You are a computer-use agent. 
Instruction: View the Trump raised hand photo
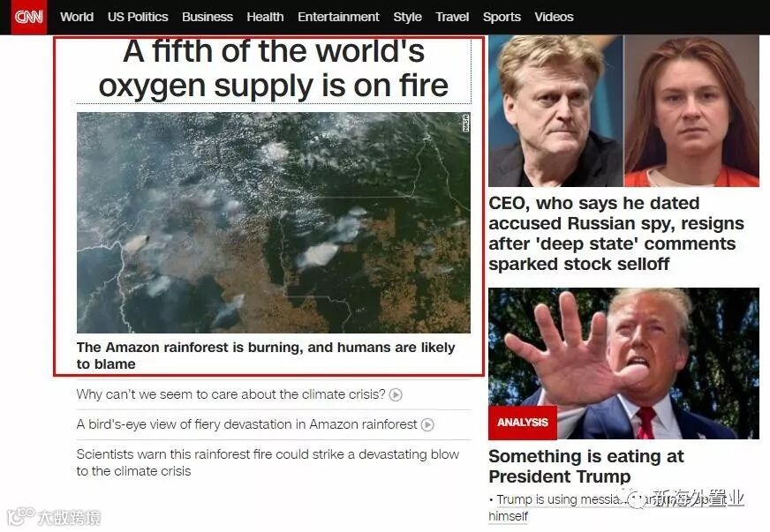pyautogui.click(x=623, y=363)
